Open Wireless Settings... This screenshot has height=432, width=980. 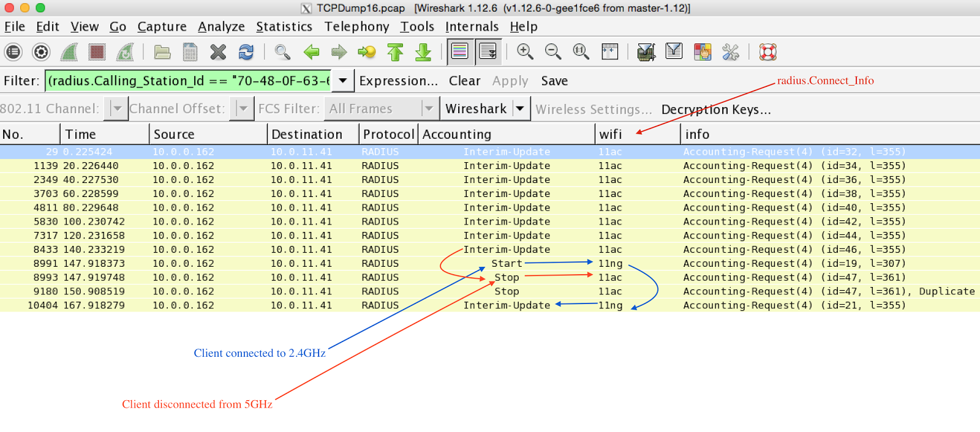click(594, 110)
